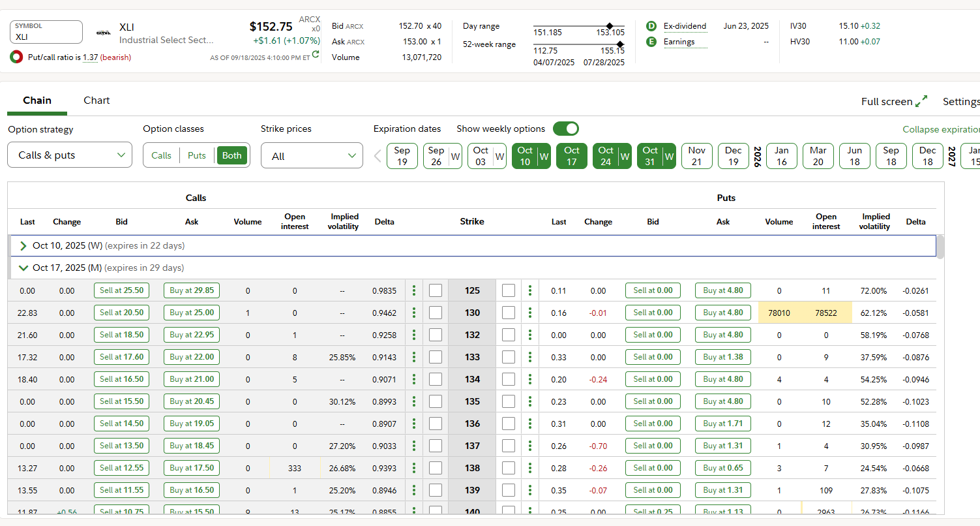The image size is (980, 526).
Task: Click the Symbol input field showing XLI
Action: [46, 32]
